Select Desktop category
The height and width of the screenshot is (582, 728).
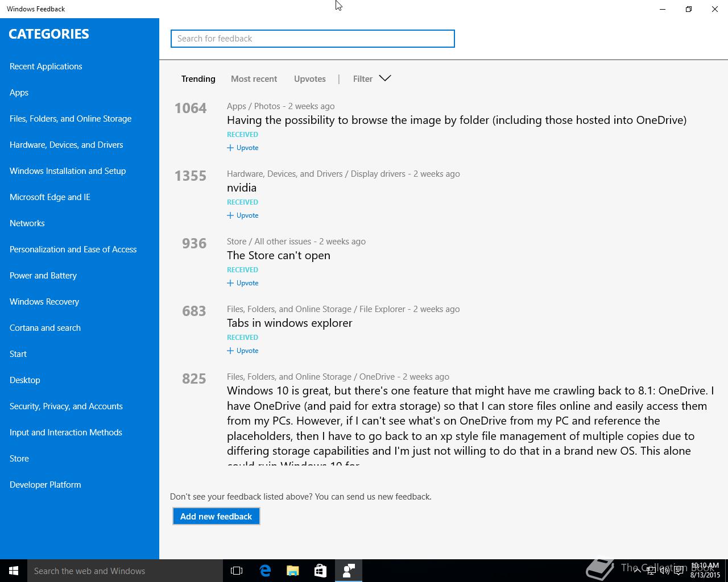tap(25, 380)
